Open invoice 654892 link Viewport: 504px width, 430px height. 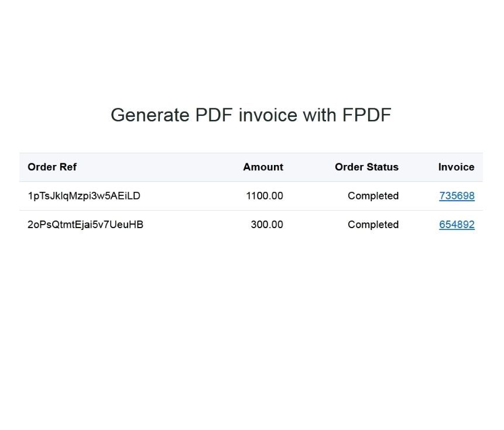tap(457, 225)
